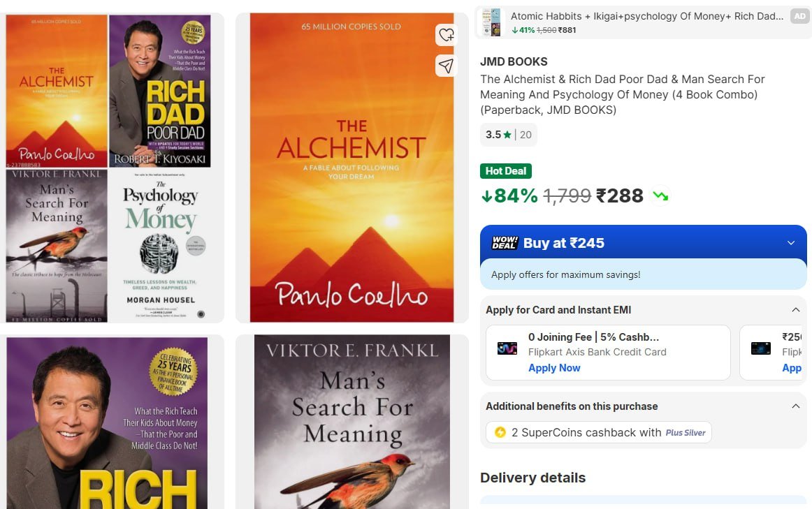The width and height of the screenshot is (812, 509).
Task: Click the SuperCoins coin icon
Action: [500, 432]
